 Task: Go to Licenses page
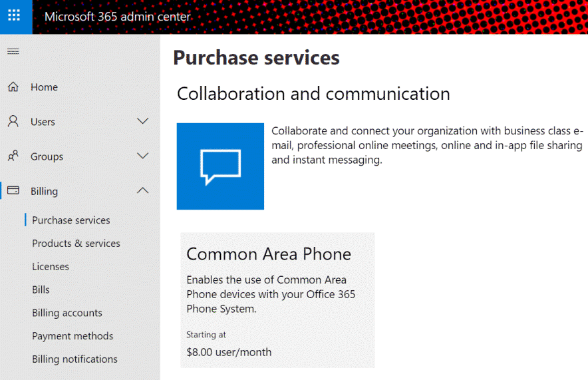click(51, 267)
